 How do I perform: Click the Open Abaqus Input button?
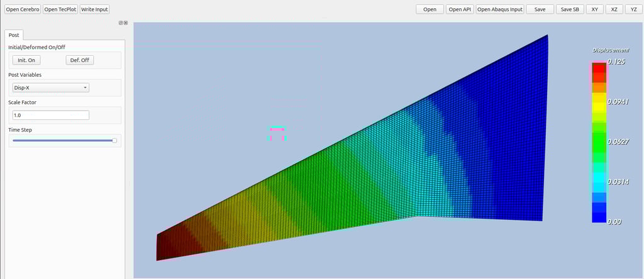pyautogui.click(x=500, y=9)
